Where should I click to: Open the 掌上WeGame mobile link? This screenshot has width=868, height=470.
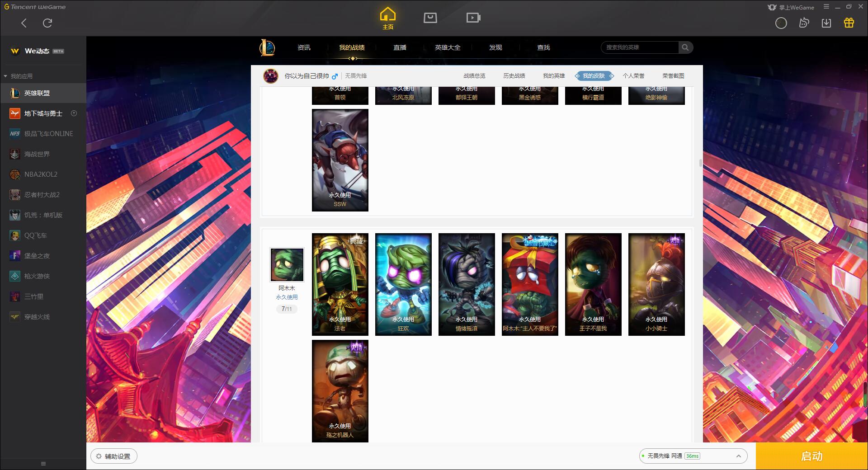pos(791,7)
